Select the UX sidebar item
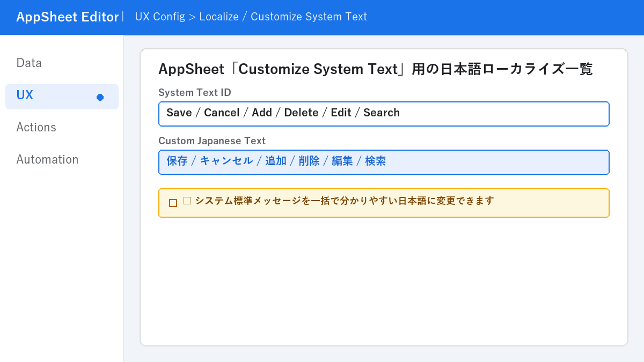644x362 pixels. point(62,97)
